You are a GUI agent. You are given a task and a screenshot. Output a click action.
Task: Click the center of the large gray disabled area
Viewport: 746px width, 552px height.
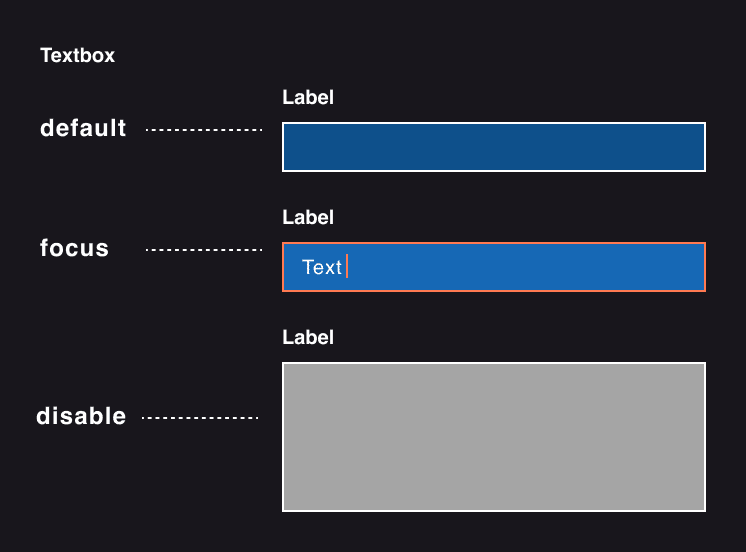tap(494, 437)
